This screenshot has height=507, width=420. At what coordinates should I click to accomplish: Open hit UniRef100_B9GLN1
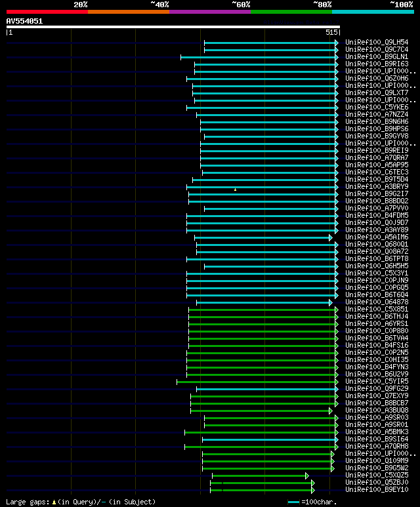377,57
